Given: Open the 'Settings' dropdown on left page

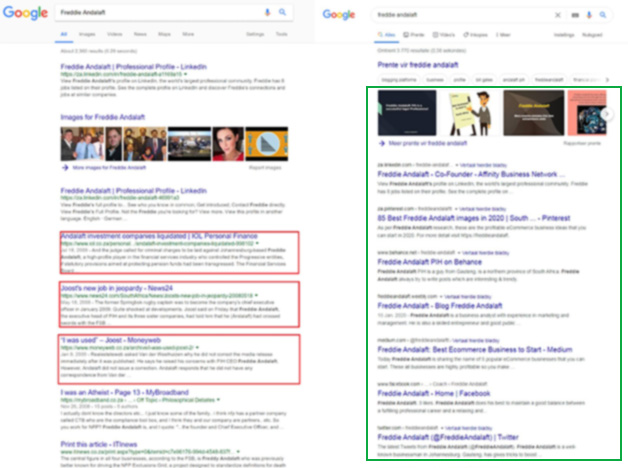Looking at the screenshot, I should 255,34.
